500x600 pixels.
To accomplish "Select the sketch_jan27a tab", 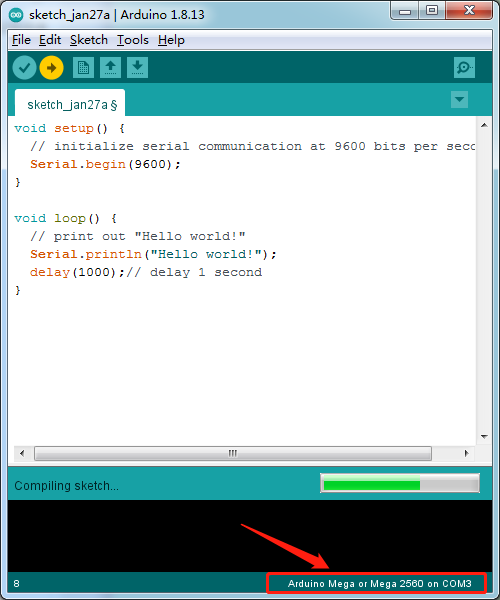I will coord(70,104).
